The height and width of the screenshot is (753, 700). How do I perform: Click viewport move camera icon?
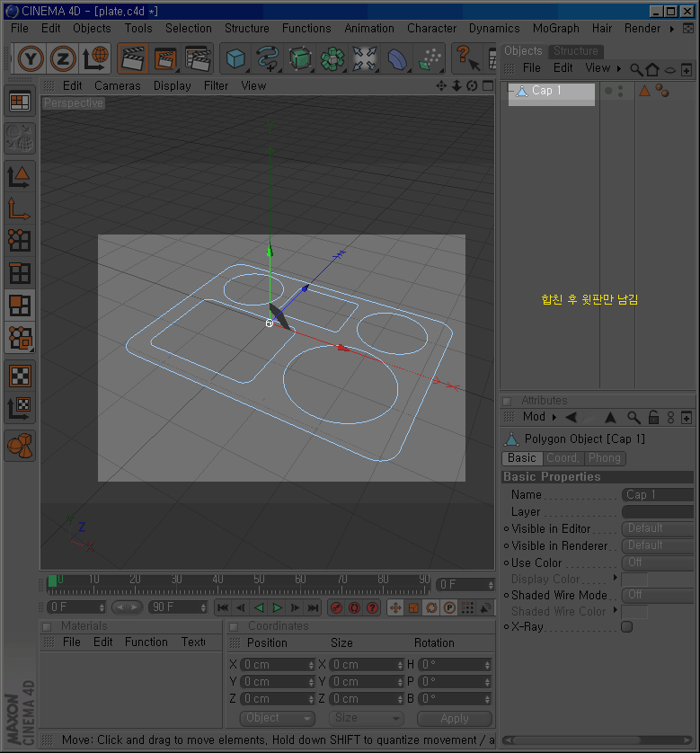point(440,86)
